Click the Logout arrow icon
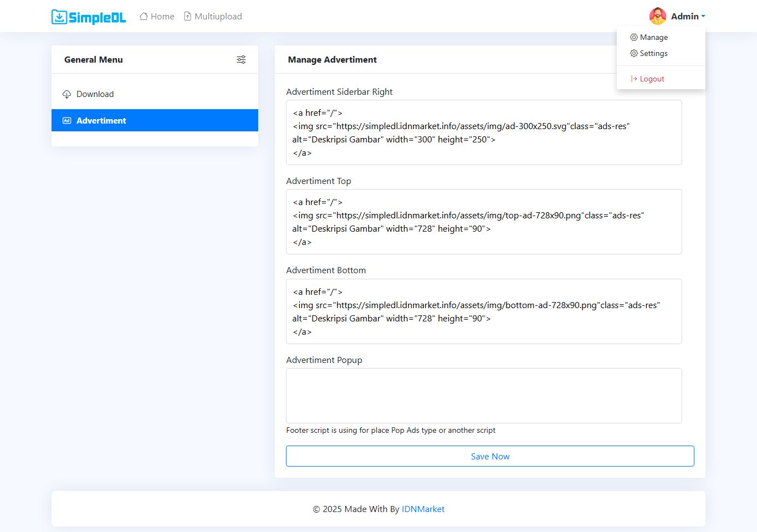Screen dimensions: 757x532 click(x=634, y=79)
